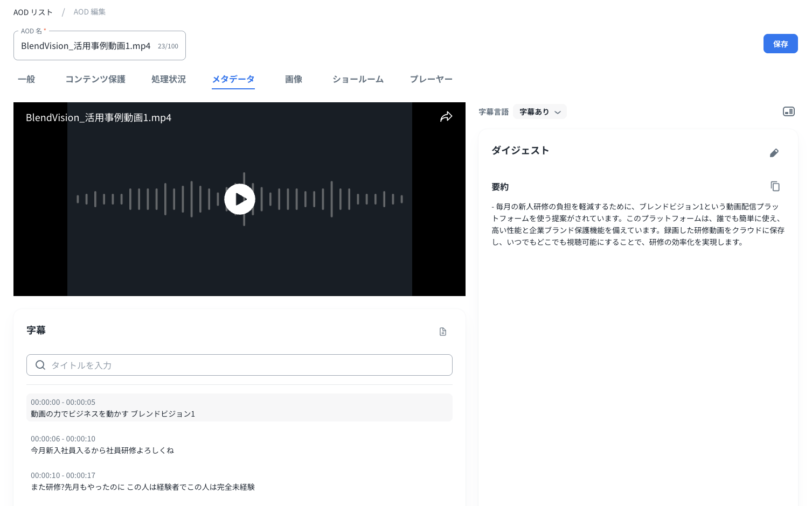This screenshot has width=812, height=506.
Task: Open the 字幕あり language dropdown
Action: (540, 112)
